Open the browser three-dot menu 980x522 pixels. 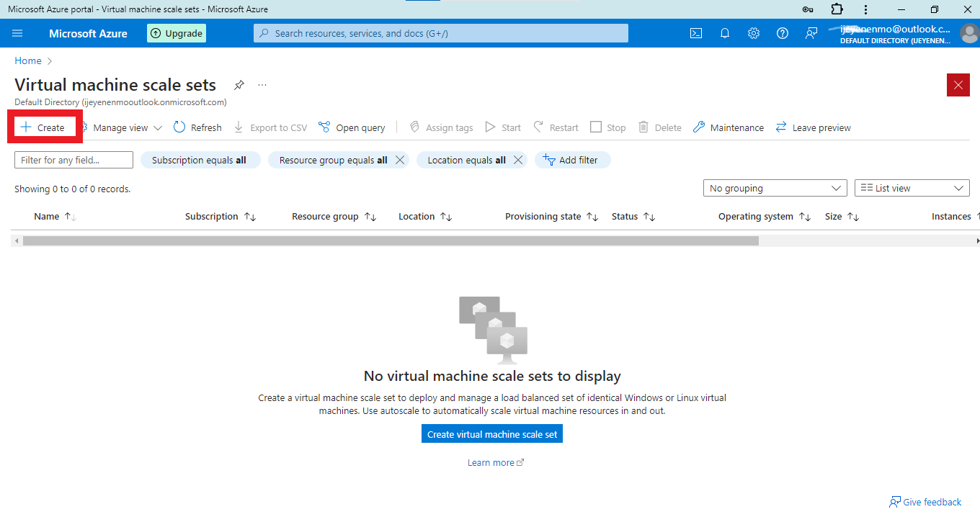tap(865, 9)
